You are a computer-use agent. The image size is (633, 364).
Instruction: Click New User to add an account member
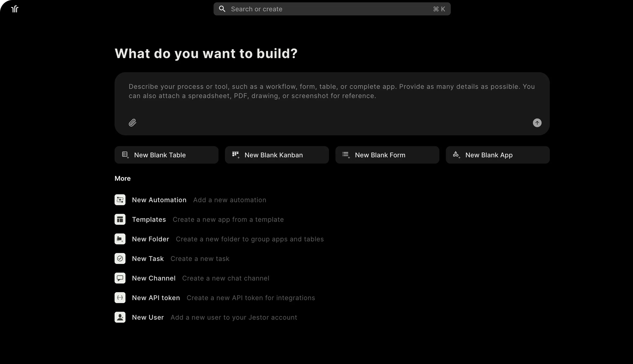coord(148,317)
